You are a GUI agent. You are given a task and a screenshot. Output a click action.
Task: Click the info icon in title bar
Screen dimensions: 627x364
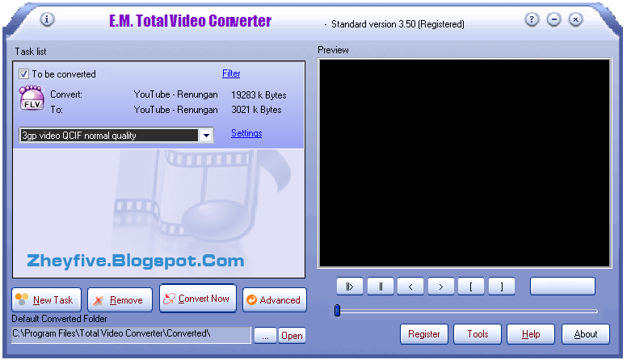point(47,19)
